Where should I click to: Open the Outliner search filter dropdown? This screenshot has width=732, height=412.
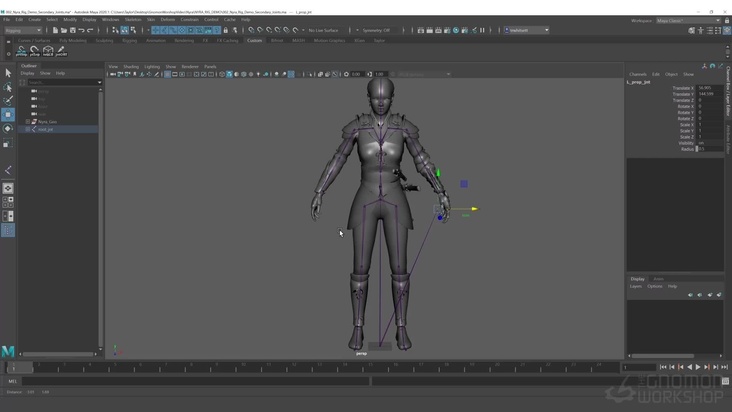click(99, 82)
